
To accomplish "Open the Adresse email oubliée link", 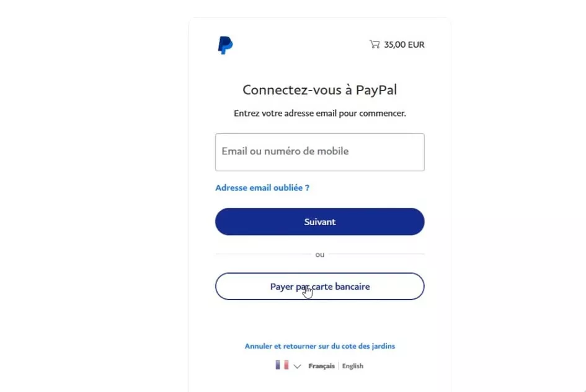I will tap(262, 187).
